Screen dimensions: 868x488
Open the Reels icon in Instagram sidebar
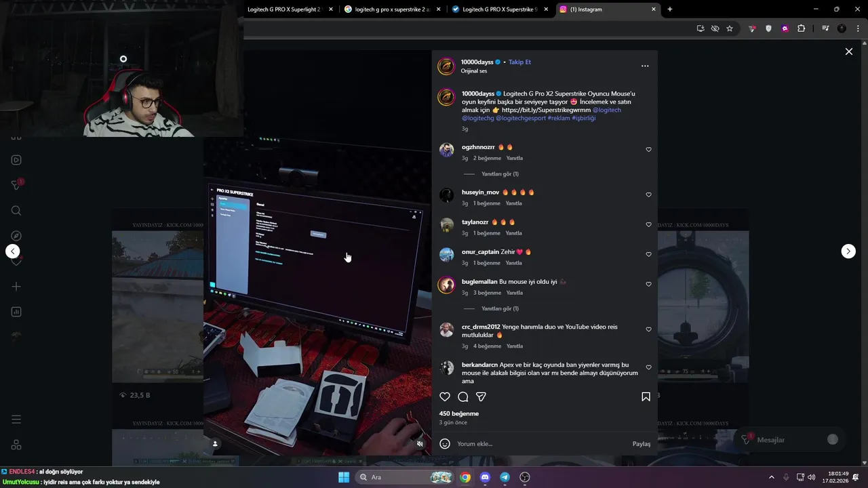tap(16, 160)
